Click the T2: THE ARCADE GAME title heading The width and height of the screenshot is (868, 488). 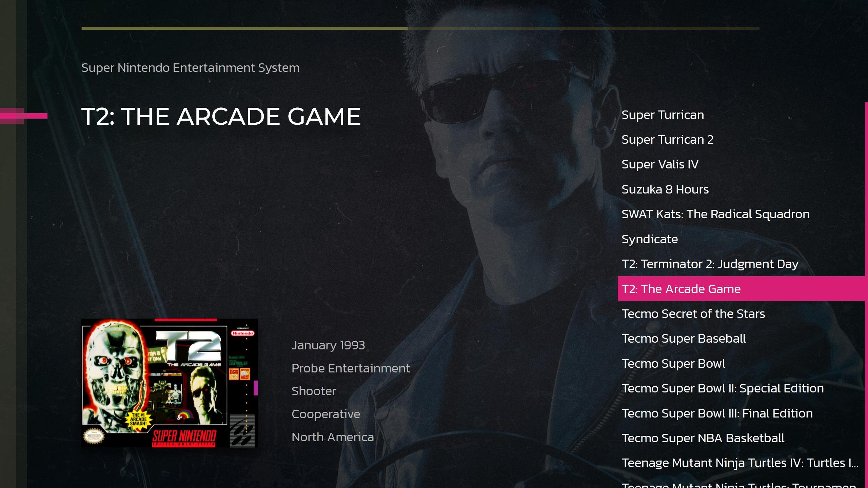221,116
